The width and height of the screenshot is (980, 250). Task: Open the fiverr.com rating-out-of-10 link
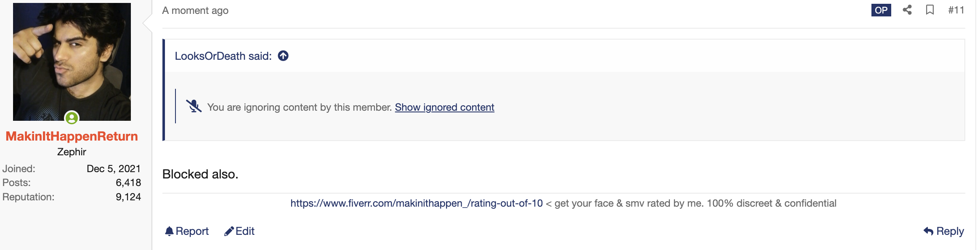pos(417,203)
